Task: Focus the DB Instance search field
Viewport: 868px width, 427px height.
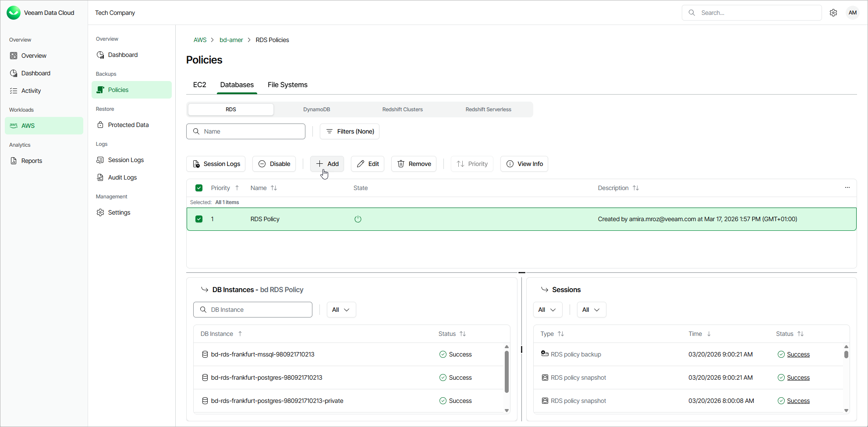Action: (x=253, y=310)
